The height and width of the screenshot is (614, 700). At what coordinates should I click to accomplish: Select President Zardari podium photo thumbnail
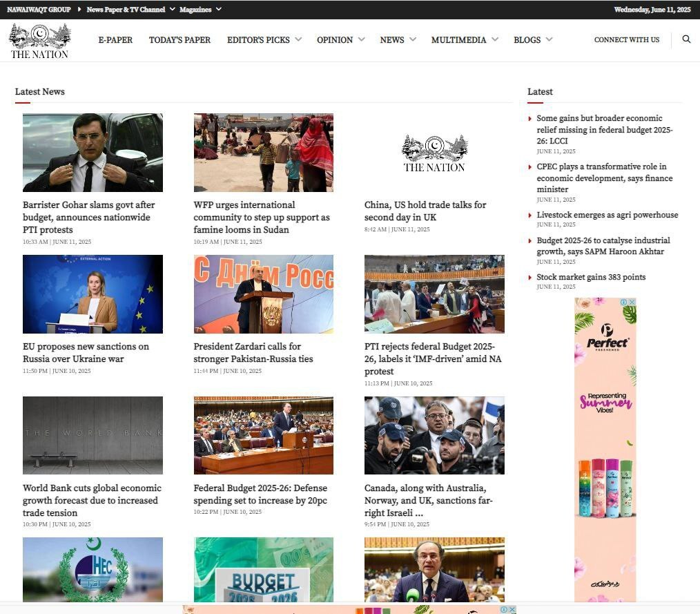(x=263, y=294)
